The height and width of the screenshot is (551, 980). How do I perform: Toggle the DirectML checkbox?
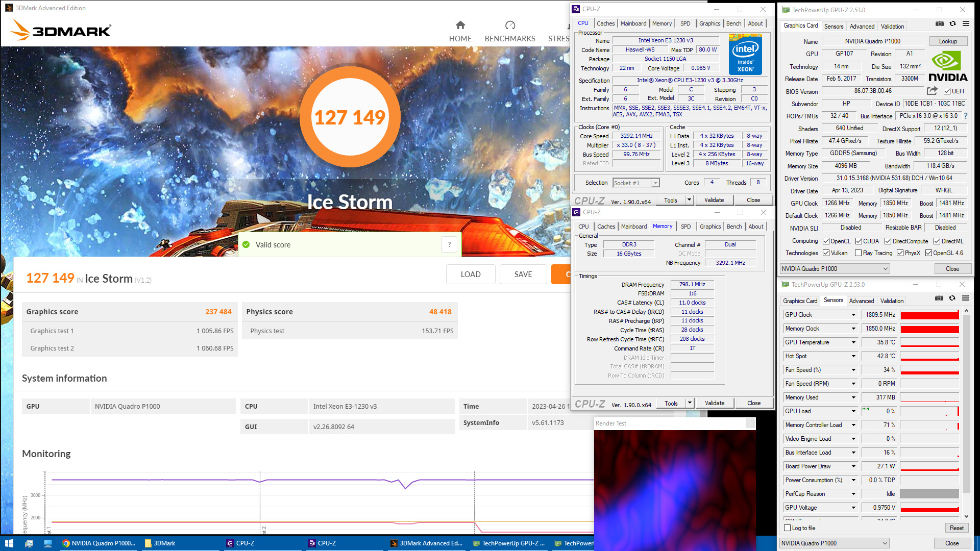937,241
